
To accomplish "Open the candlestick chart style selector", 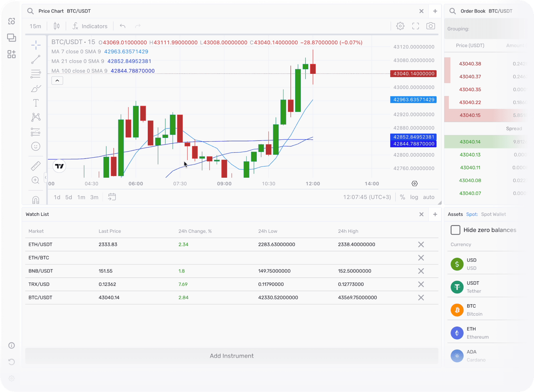I will 57,26.
